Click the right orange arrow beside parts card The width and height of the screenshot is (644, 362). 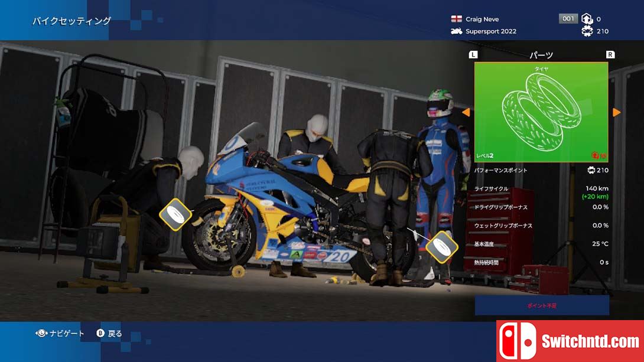(x=616, y=112)
